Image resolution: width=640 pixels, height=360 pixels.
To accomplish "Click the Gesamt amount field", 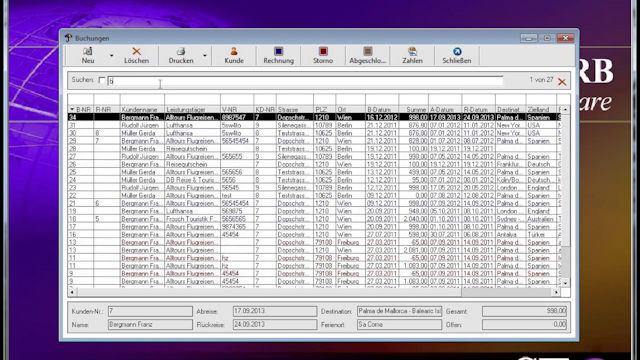I will coord(524,311).
